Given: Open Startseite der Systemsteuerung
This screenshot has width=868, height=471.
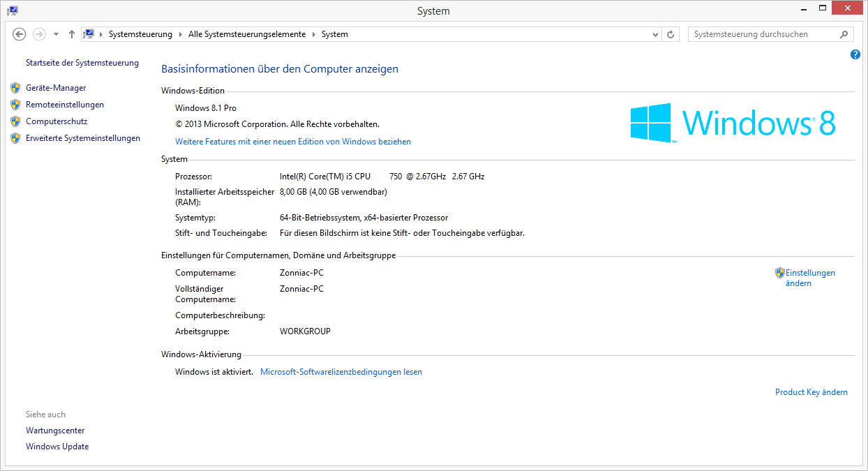Looking at the screenshot, I should (82, 63).
